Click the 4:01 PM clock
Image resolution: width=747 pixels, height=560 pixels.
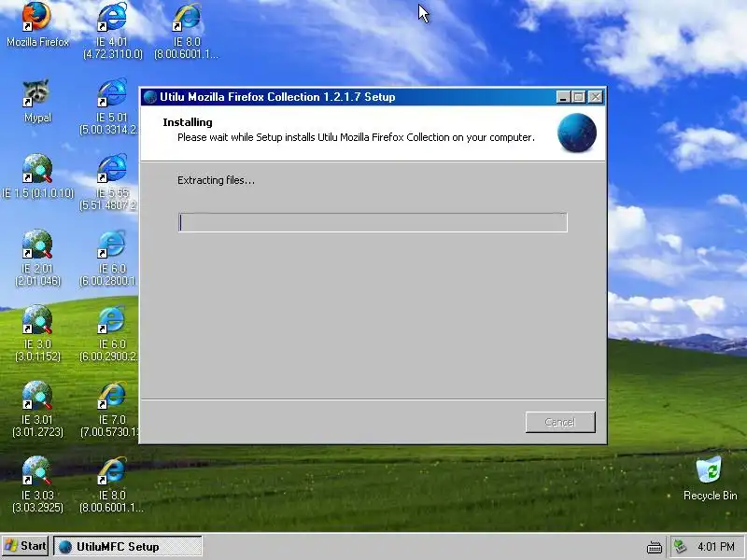715,546
